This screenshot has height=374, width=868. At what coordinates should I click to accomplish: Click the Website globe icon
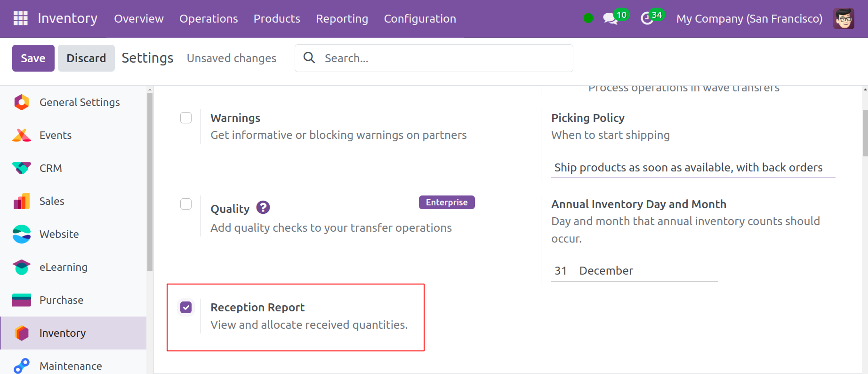pos(22,234)
